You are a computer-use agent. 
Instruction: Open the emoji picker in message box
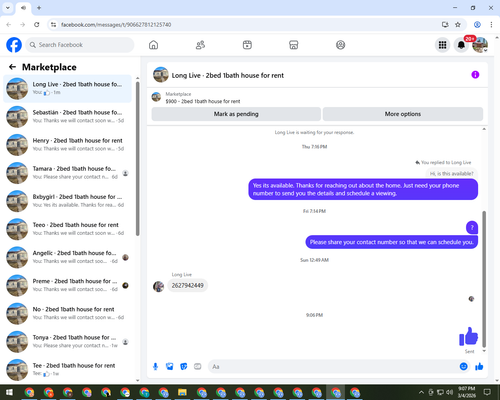pyautogui.click(x=463, y=367)
